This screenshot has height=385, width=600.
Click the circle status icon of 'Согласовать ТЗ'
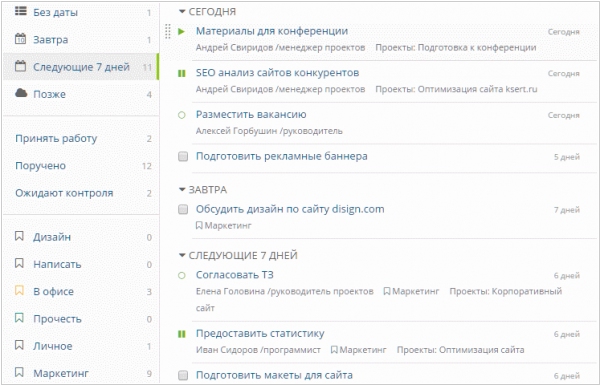[x=182, y=275]
